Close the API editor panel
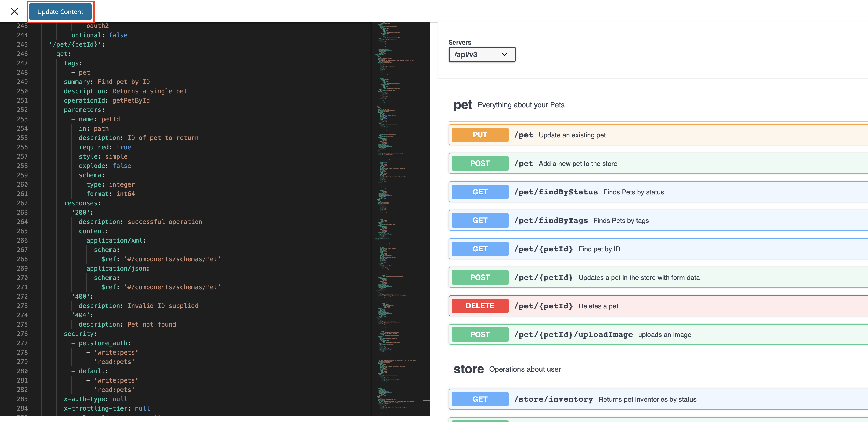 15,11
